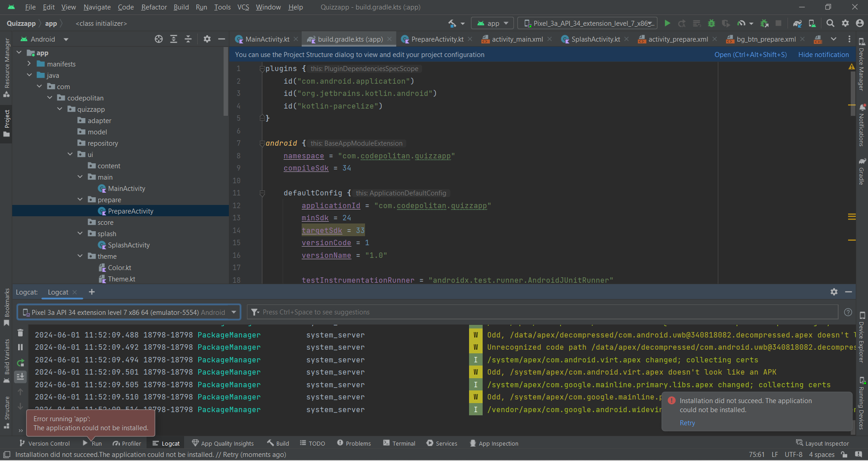Click the Hide notification link
The image size is (868, 461).
click(823, 55)
